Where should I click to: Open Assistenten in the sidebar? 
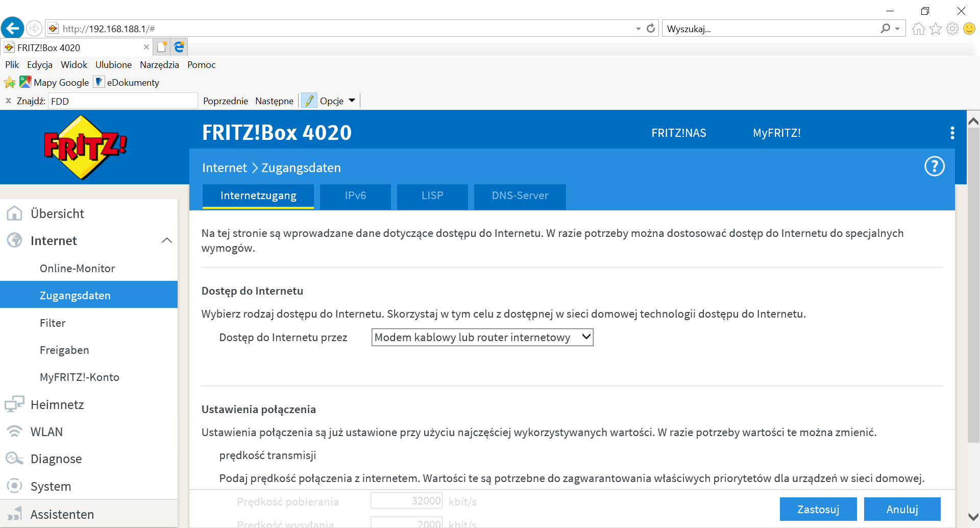click(89, 514)
